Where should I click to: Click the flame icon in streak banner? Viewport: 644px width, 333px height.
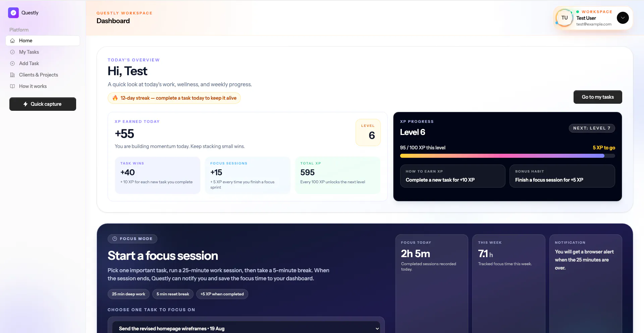coord(115,98)
